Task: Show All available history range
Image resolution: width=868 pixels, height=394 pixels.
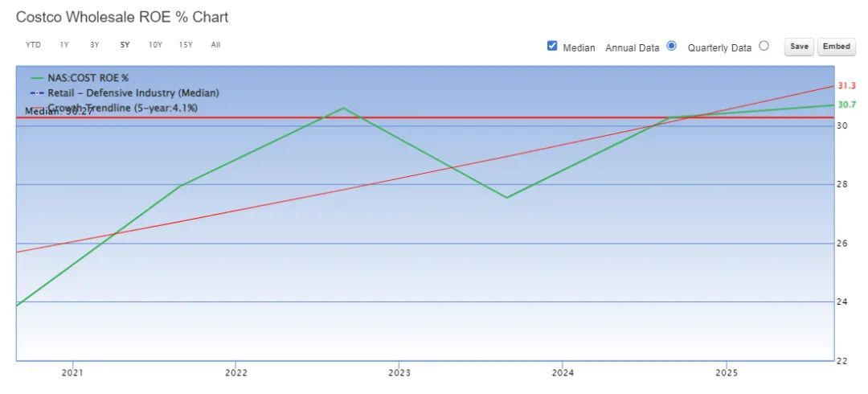Action: pos(215,45)
